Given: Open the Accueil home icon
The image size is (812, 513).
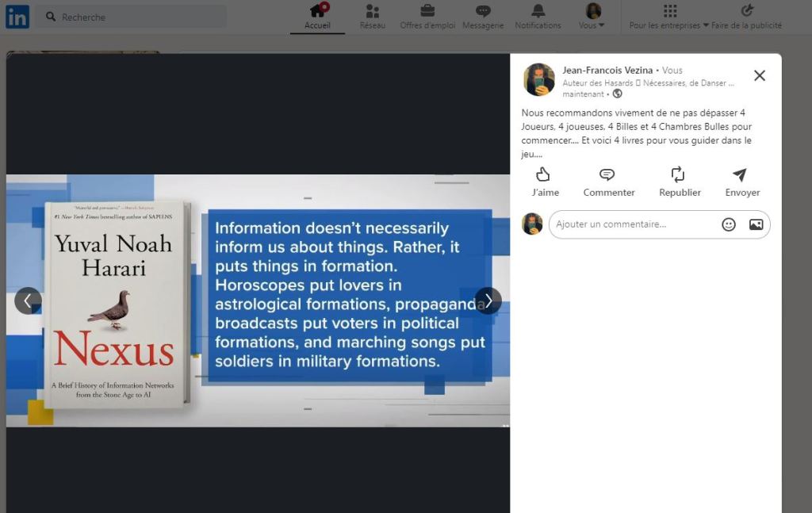Looking at the screenshot, I should 317,10.
